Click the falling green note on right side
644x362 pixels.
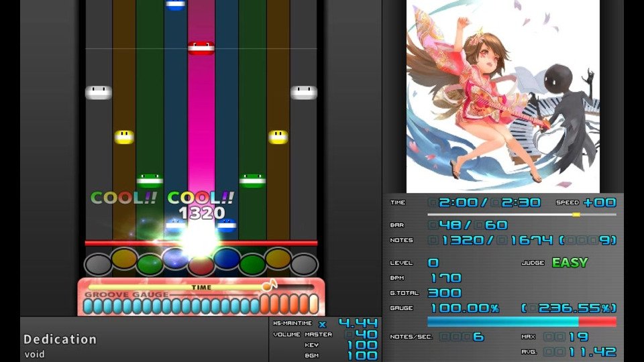click(x=252, y=180)
